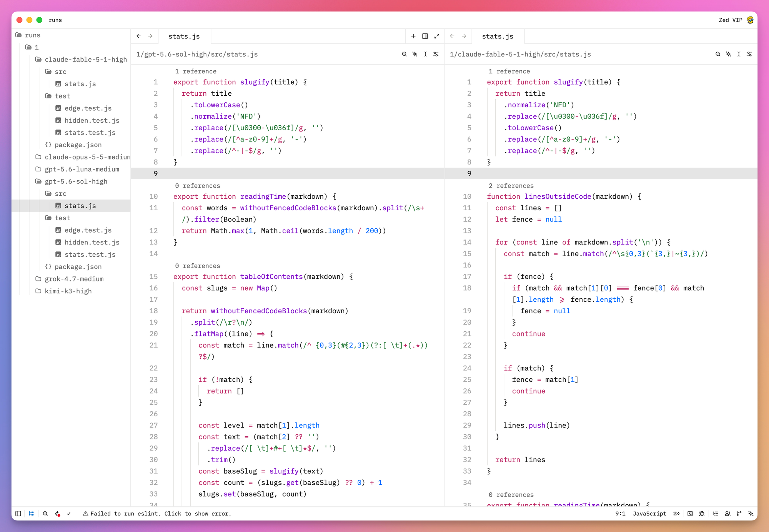
Task: Click '1 reference' lens above left slugify
Action: tap(195, 71)
